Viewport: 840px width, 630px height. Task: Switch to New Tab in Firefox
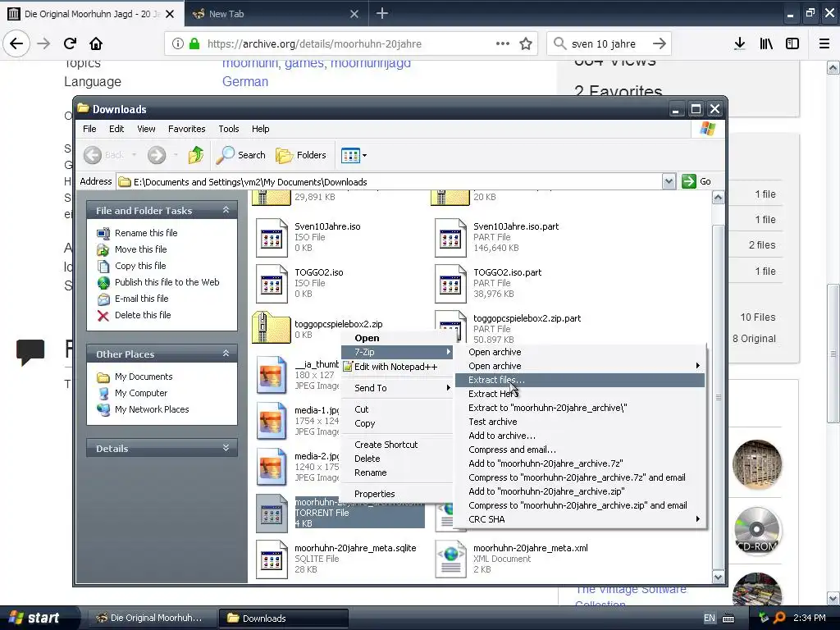[276, 14]
